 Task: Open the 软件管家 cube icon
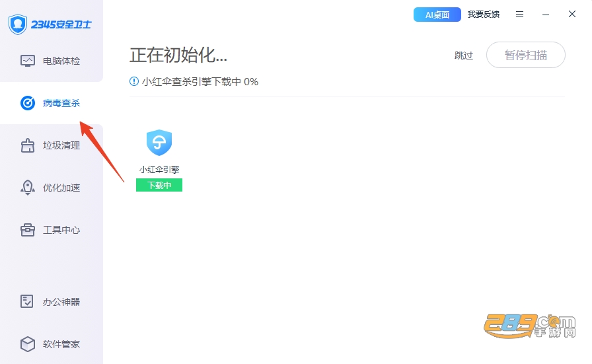tap(28, 344)
